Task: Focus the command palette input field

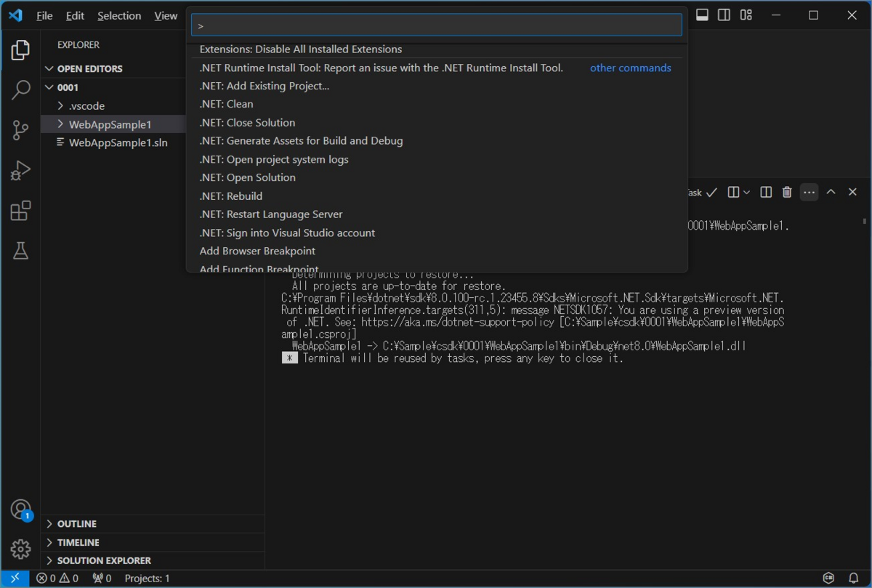Action: point(437,25)
